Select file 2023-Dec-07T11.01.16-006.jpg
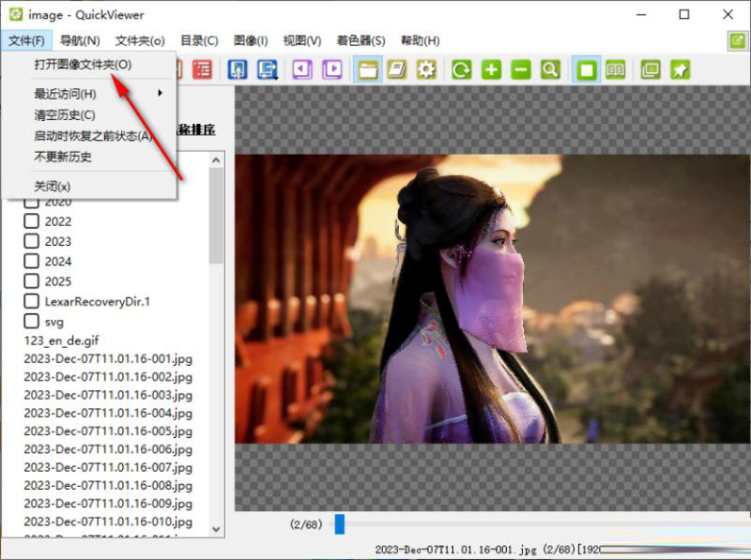 click(x=108, y=449)
